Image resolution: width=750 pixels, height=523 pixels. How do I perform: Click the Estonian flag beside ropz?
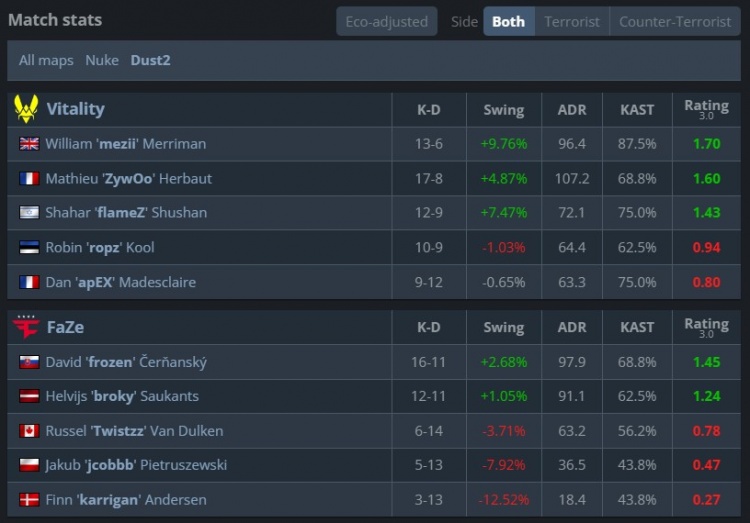tap(29, 248)
